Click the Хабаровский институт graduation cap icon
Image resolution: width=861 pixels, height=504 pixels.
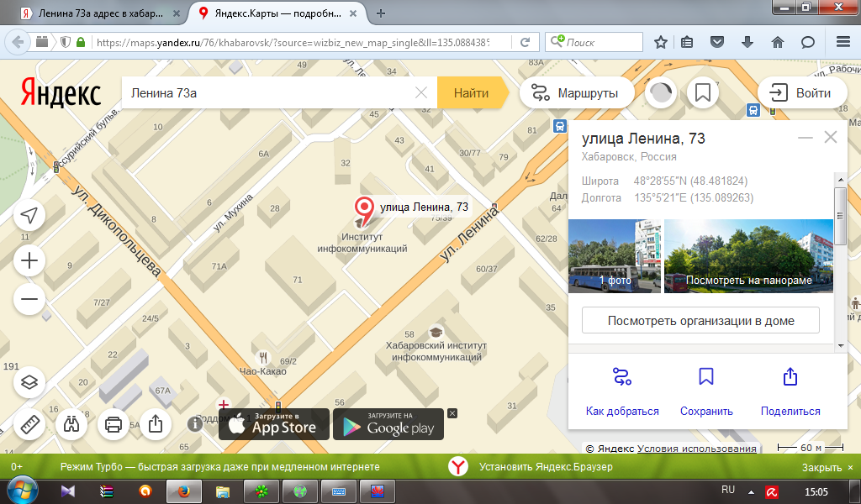[436, 333]
